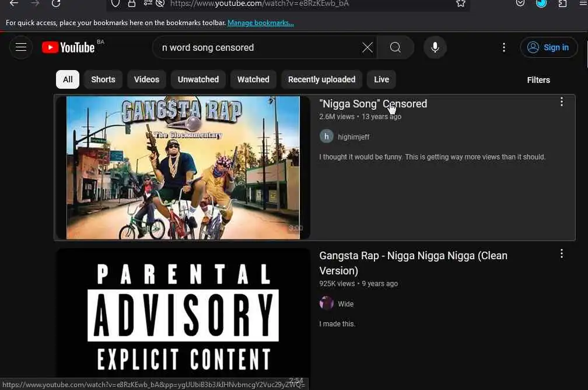Select the Unwatched filter chip
Screen dimensions: 588x390
pos(198,79)
